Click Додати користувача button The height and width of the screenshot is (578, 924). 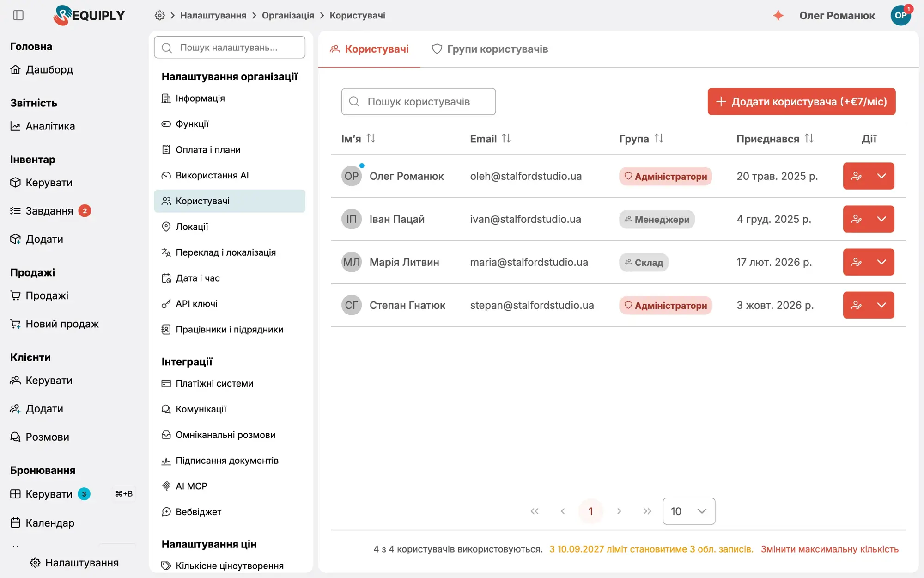click(x=802, y=101)
